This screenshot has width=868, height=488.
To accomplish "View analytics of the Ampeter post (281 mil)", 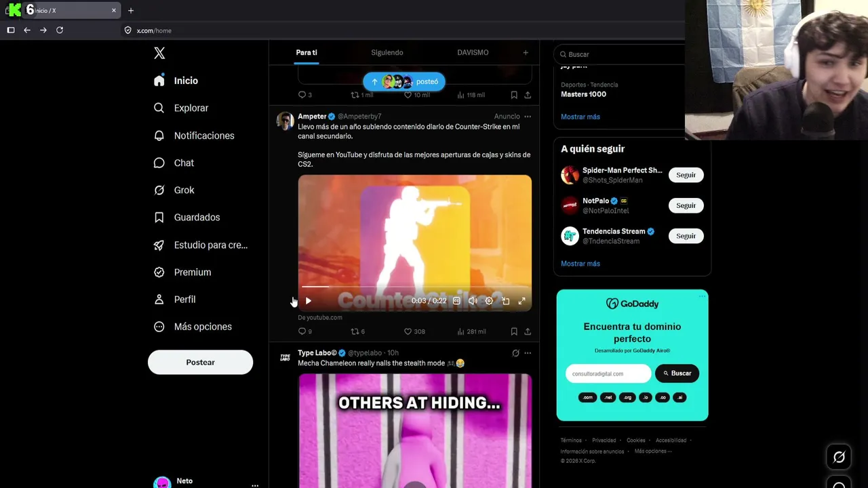I will click(x=471, y=331).
